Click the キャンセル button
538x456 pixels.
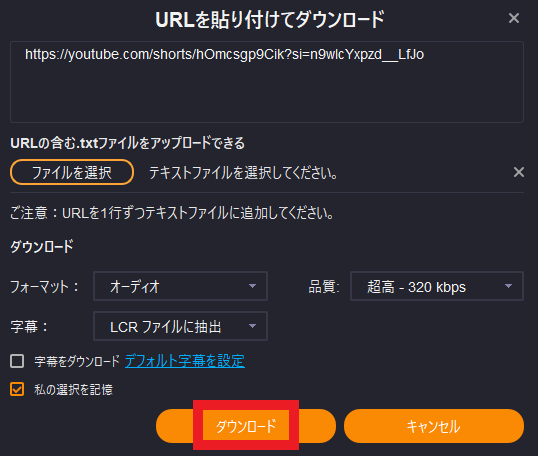(434, 426)
